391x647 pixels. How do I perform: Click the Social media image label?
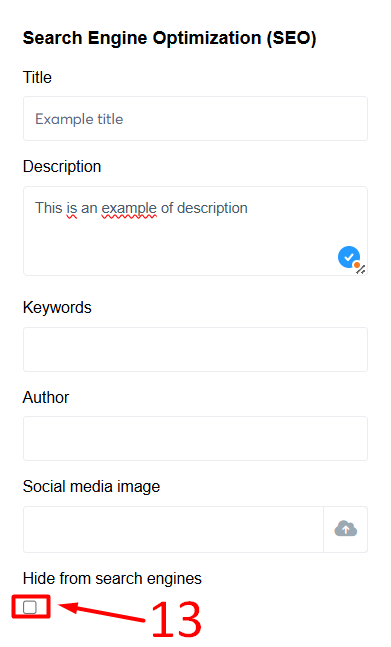[x=91, y=486]
